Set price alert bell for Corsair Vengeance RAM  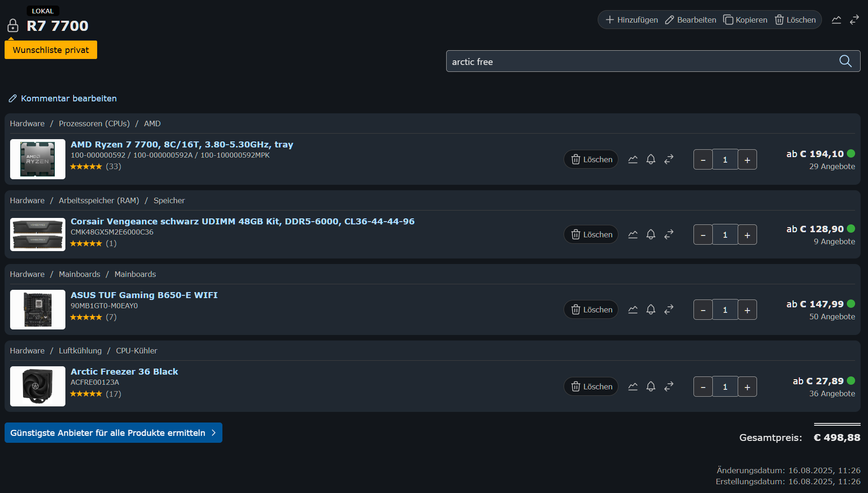[651, 235]
